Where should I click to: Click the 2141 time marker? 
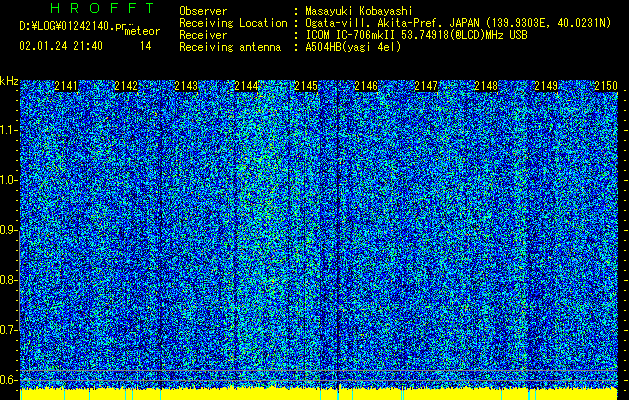[66, 86]
